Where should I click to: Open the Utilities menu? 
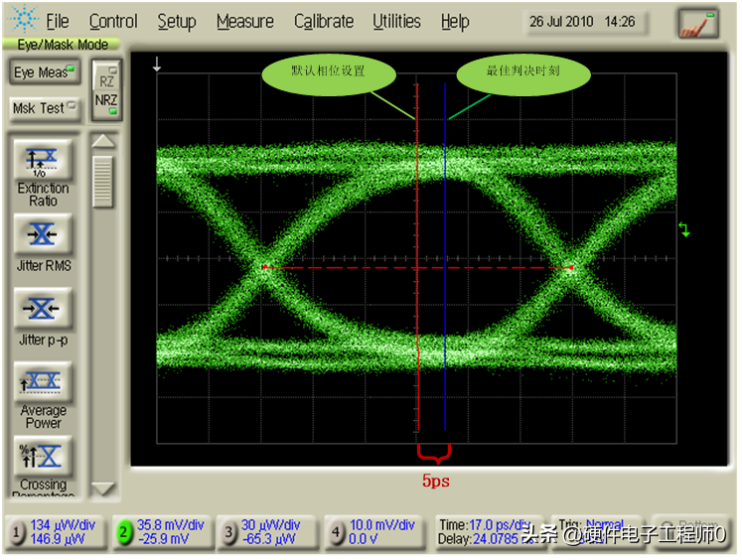click(x=396, y=21)
